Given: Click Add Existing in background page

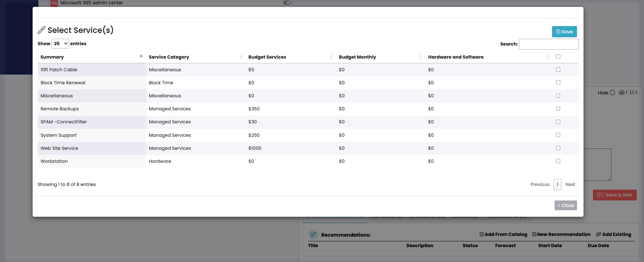Looking at the screenshot, I should coord(613,234).
